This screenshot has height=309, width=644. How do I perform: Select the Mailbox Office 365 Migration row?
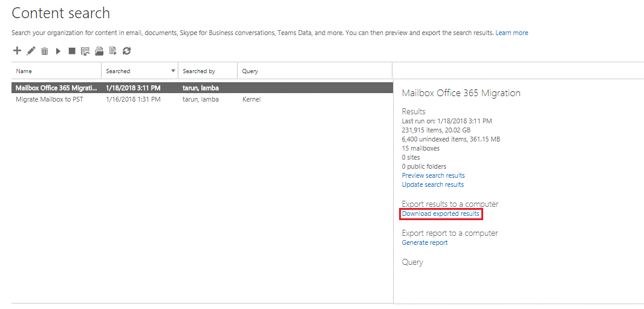pos(201,88)
